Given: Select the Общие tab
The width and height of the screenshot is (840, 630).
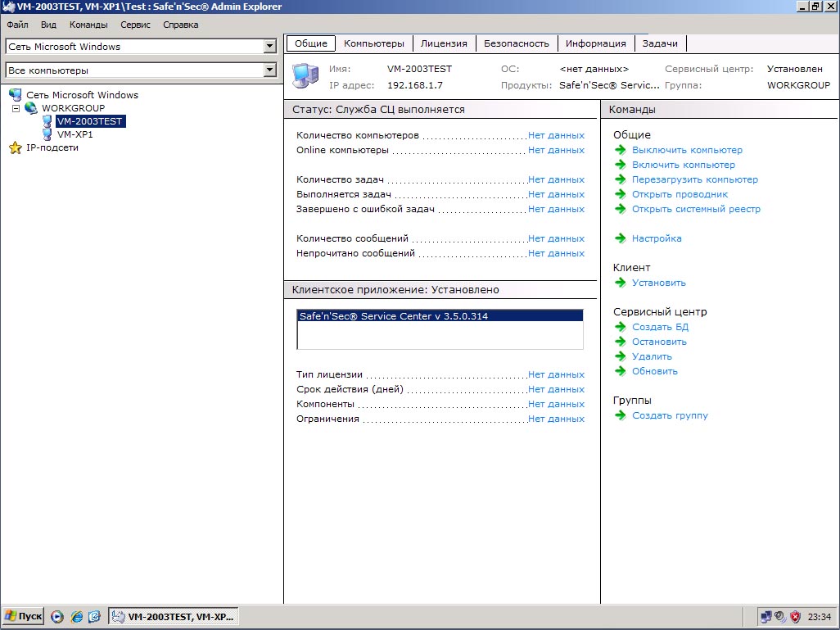Looking at the screenshot, I should click(311, 43).
